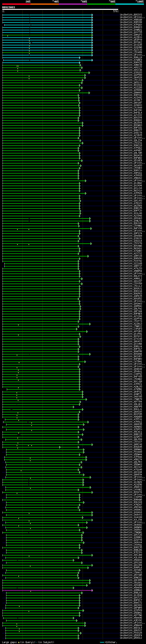The width and height of the screenshot is (146, 644).
Task: Click the cyan ~100% legend segment
Action: 130,4
